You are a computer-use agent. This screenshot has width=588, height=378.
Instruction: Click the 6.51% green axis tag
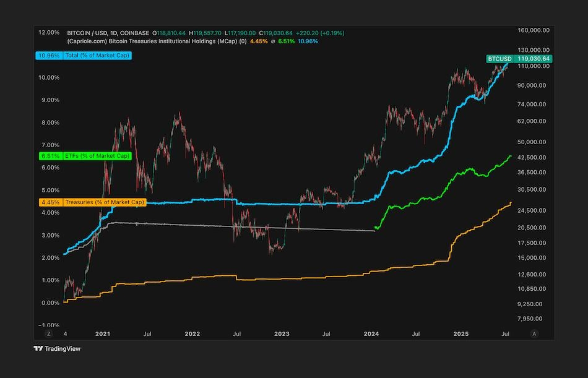(51, 156)
